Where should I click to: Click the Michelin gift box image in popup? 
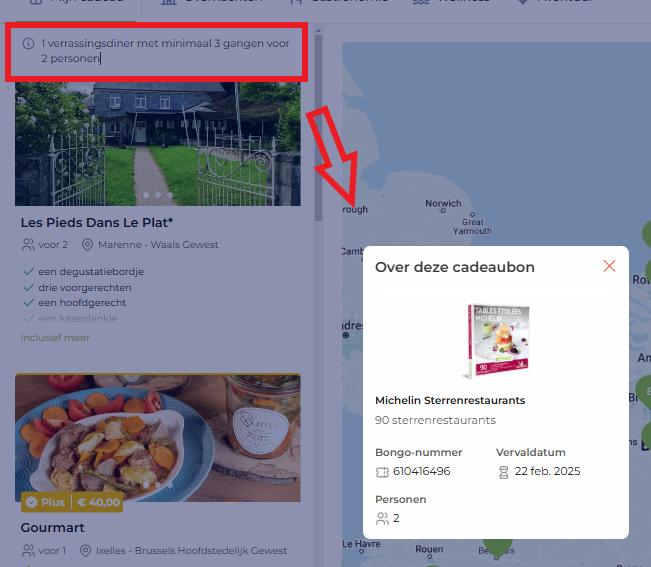(496, 341)
